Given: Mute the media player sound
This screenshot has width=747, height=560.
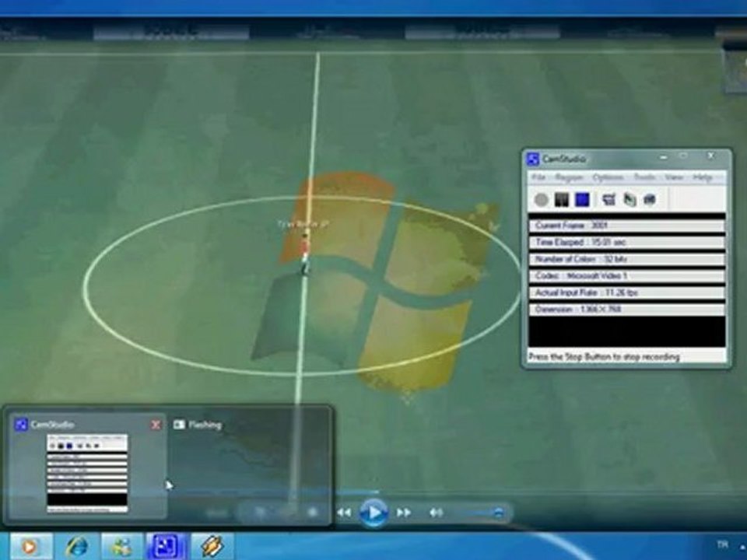Looking at the screenshot, I should [436, 513].
